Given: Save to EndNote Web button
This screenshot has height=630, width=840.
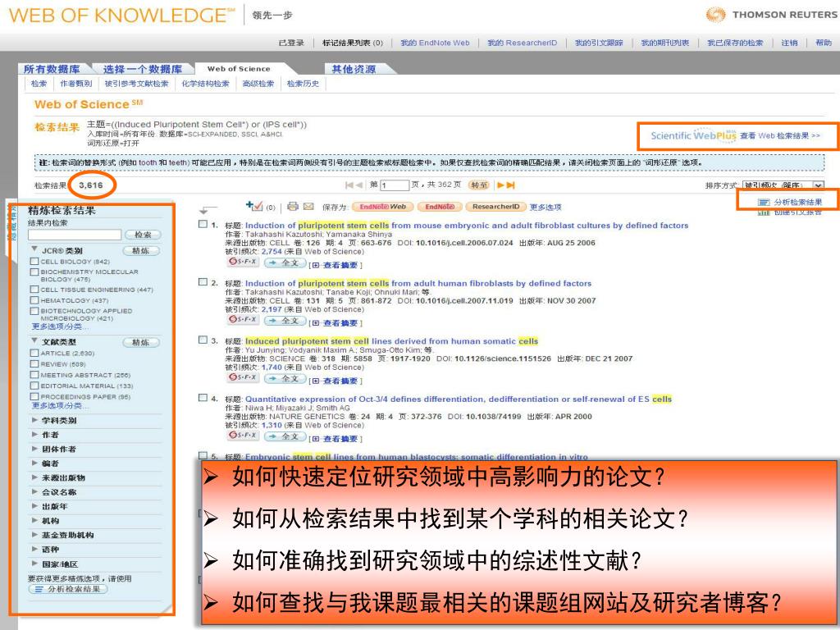Looking at the screenshot, I should pos(382,207).
